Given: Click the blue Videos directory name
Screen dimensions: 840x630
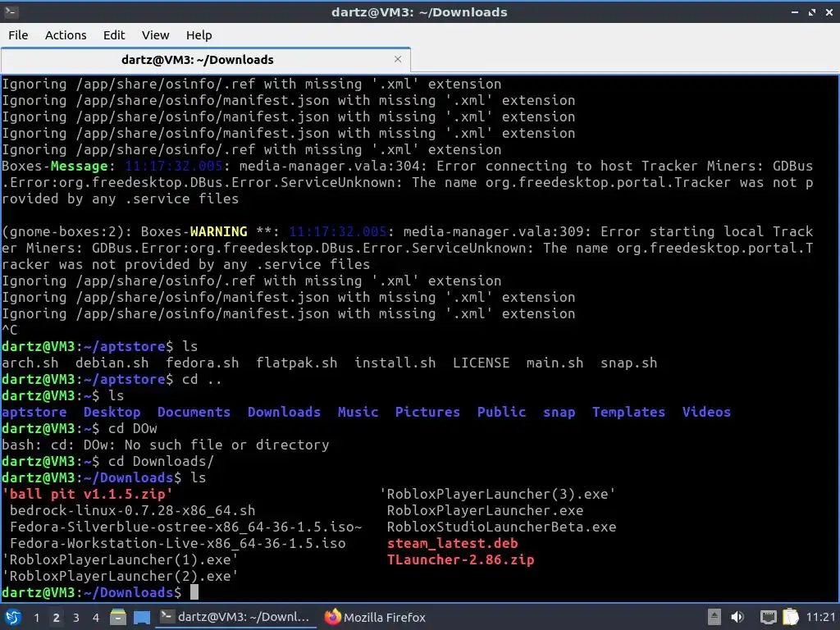Looking at the screenshot, I should (706, 412).
